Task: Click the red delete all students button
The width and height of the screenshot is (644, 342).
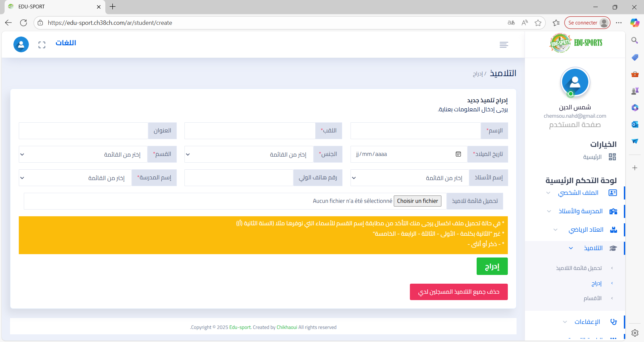Action: (x=459, y=292)
